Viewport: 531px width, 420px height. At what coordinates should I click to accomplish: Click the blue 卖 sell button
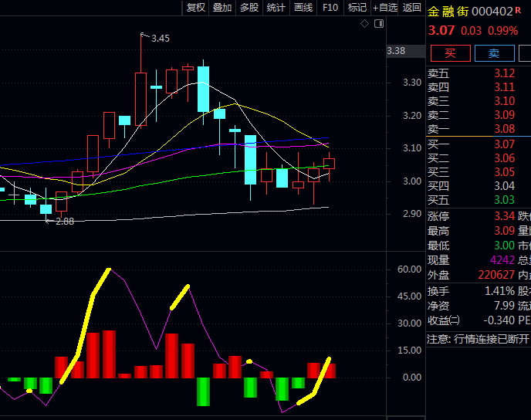(x=495, y=53)
